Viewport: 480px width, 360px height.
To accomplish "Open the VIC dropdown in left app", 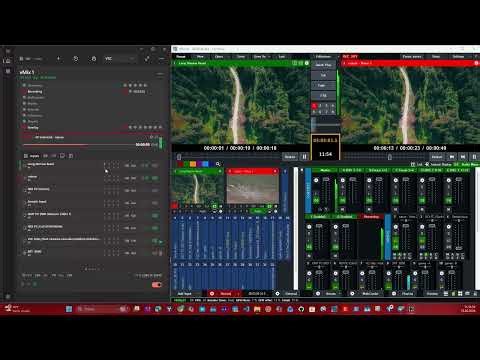I will tap(119, 59).
